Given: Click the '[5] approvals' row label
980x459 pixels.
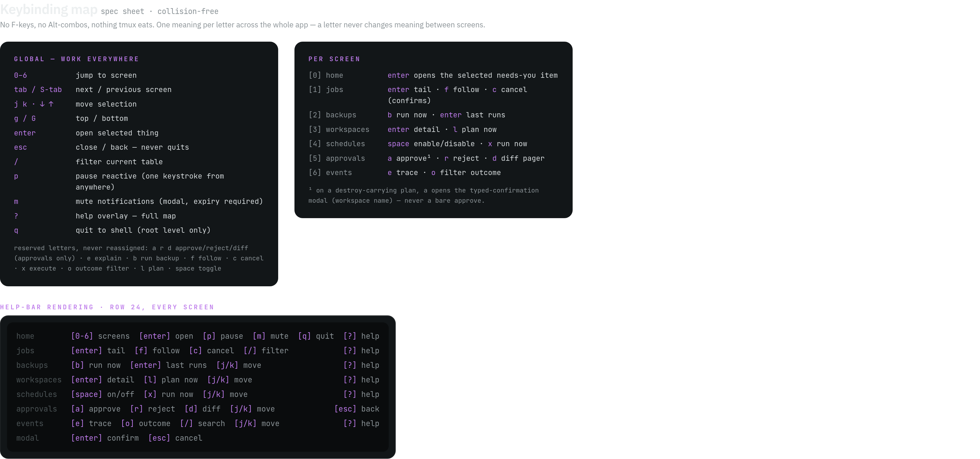Looking at the screenshot, I should pyautogui.click(x=337, y=158).
